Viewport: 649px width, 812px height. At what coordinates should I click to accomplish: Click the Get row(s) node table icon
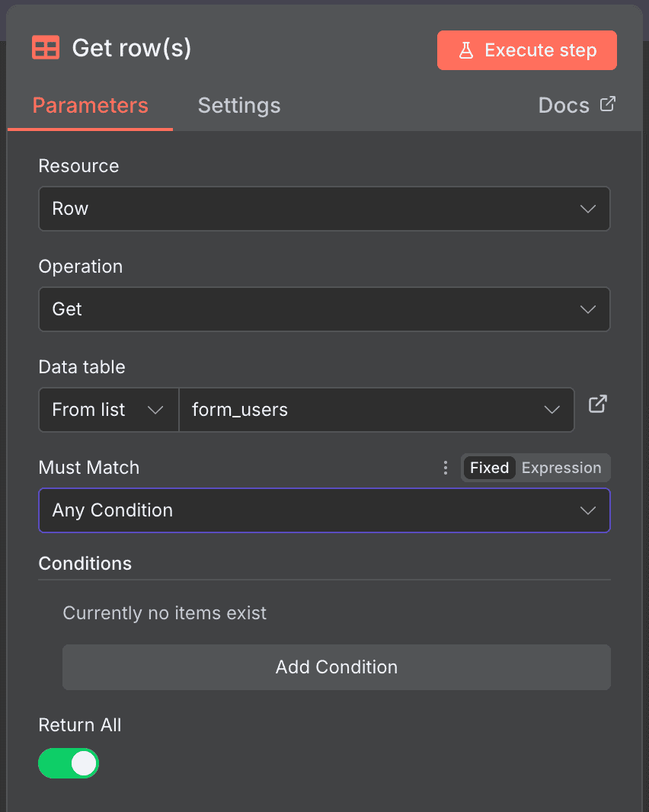coord(45,47)
